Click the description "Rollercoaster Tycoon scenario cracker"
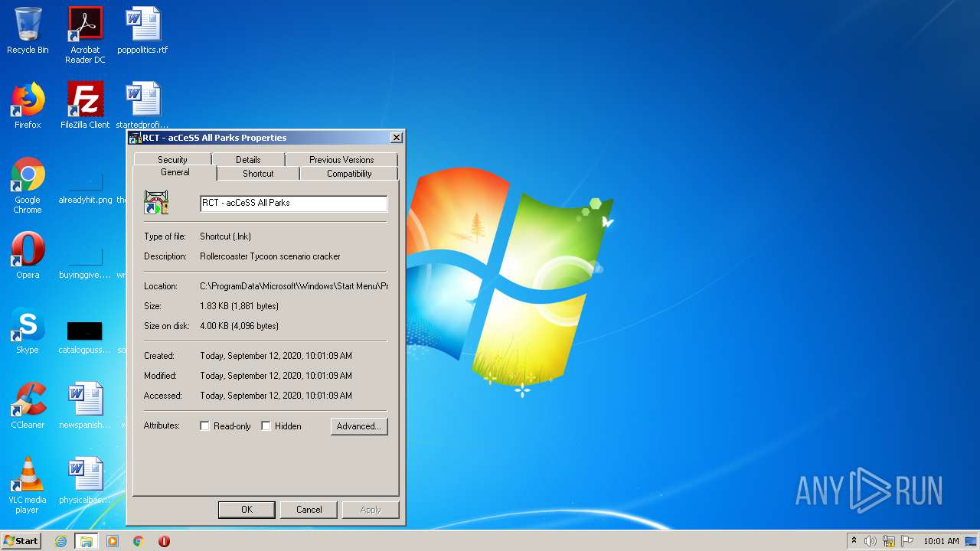980x551 pixels. [x=270, y=256]
